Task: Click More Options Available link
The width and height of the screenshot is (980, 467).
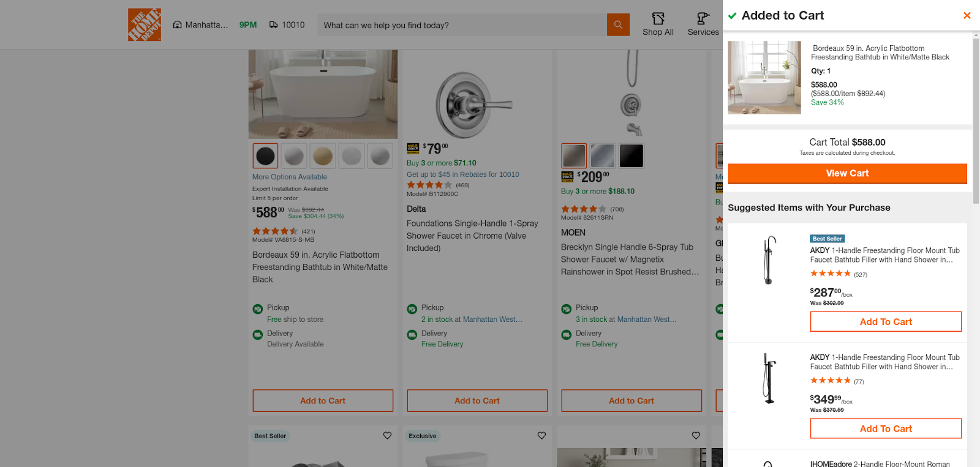Action: coord(290,177)
